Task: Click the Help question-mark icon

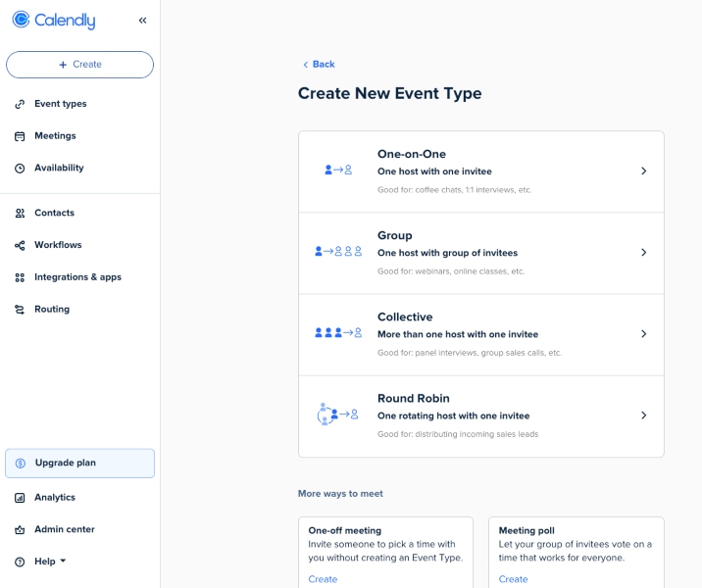Action: [x=20, y=562]
